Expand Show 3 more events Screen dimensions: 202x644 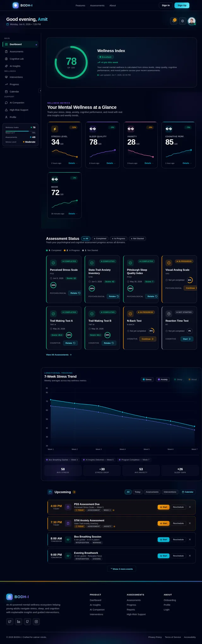122,569
